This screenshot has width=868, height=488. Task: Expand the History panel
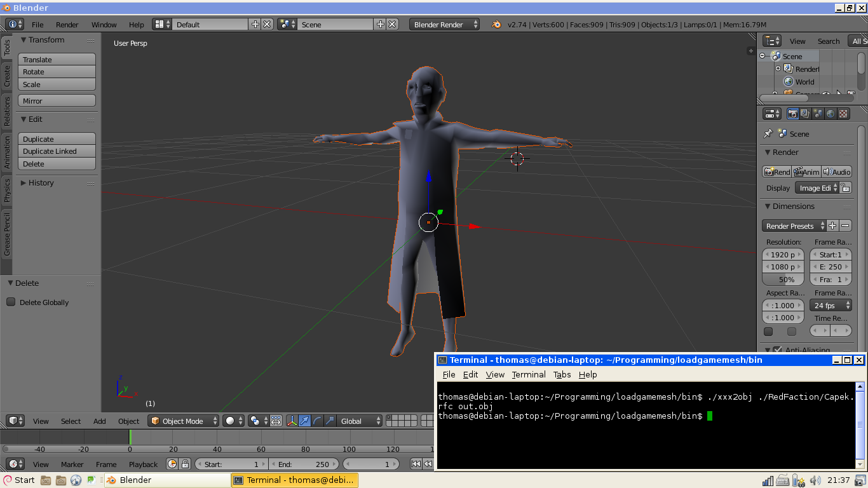coord(41,182)
